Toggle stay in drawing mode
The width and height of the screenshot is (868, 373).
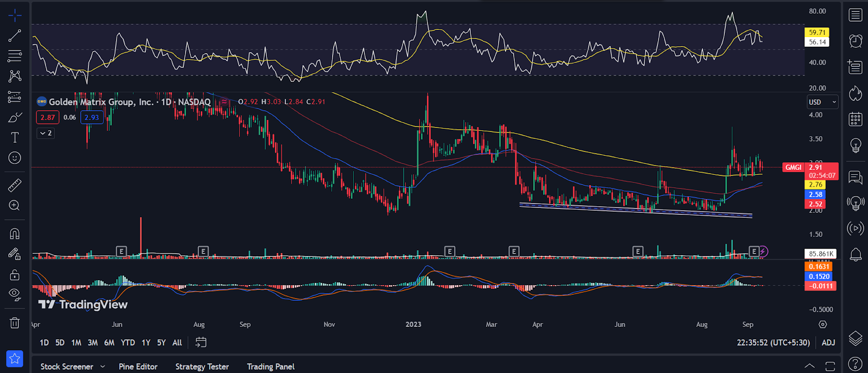[x=15, y=254]
